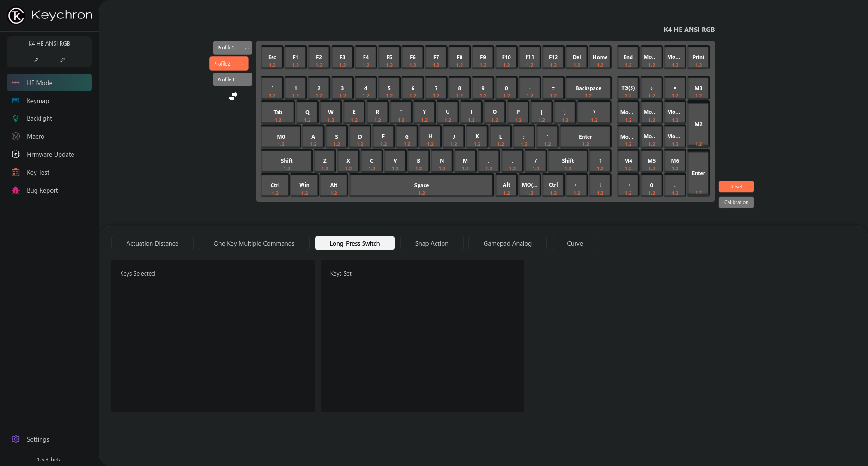Select the Space key on keyboard layout
868x466 pixels.
(x=421, y=186)
